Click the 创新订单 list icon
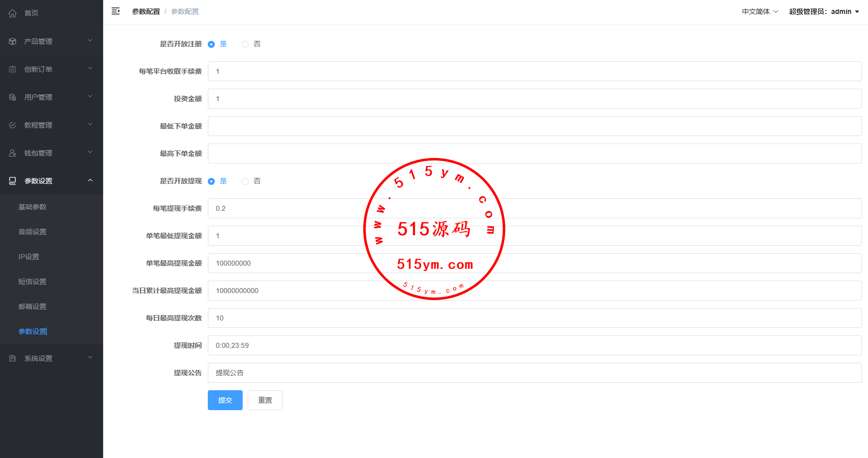The image size is (868, 458). point(12,69)
